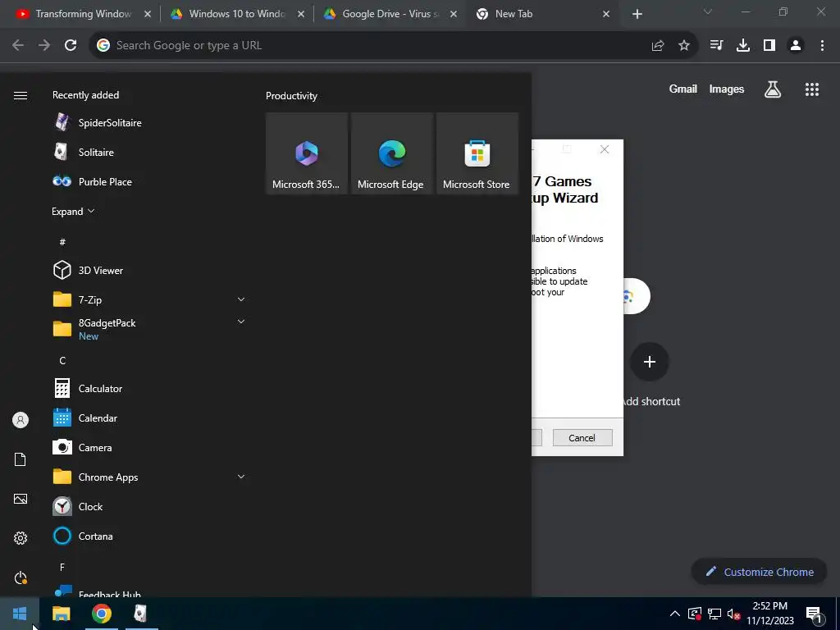
Task: Click the Productivity group heading
Action: pos(291,96)
